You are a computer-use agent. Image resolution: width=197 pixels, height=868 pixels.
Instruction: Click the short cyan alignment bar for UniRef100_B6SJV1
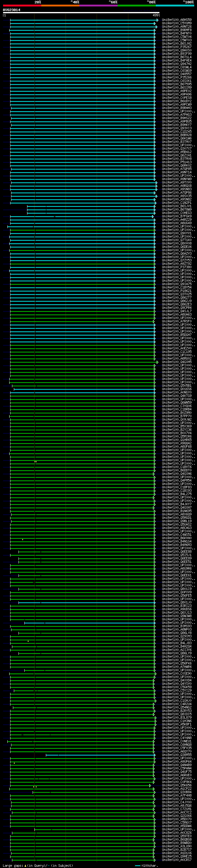91,206
